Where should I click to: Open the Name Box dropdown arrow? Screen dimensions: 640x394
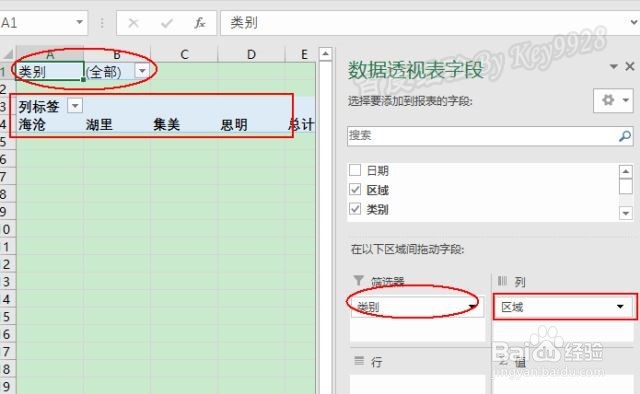[x=80, y=22]
